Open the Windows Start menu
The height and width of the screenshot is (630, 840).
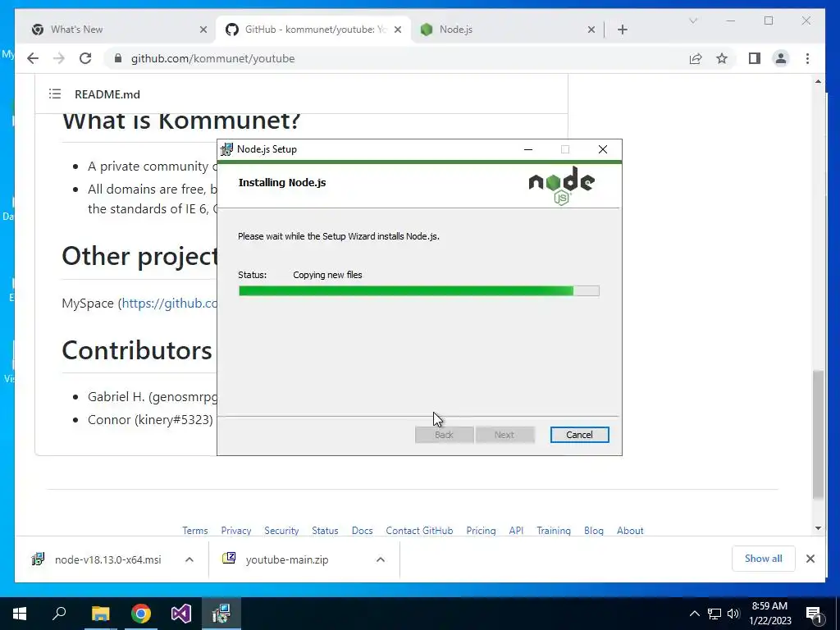20,614
